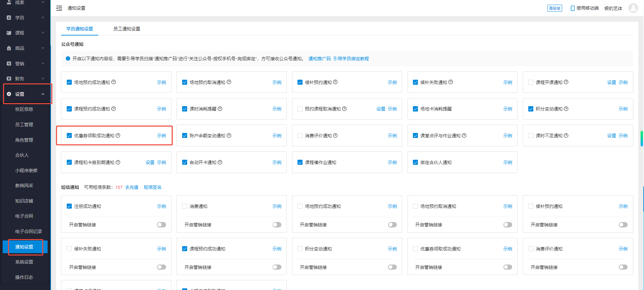
Task: Expand the 营销 sidebar menu arrow
Action: 43,63
